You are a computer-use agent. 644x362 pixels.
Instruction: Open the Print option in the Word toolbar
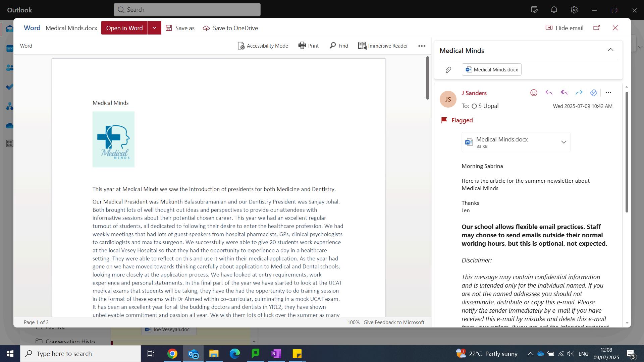pos(309,46)
